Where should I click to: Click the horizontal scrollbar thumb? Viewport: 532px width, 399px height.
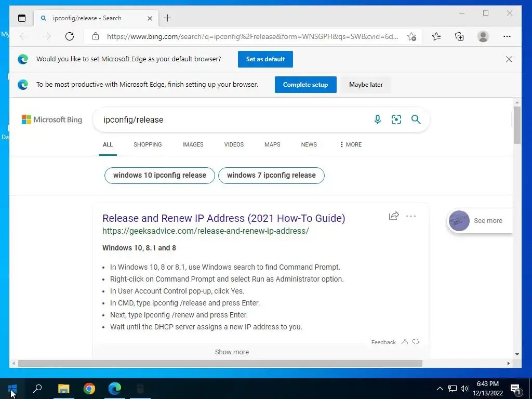(220, 363)
